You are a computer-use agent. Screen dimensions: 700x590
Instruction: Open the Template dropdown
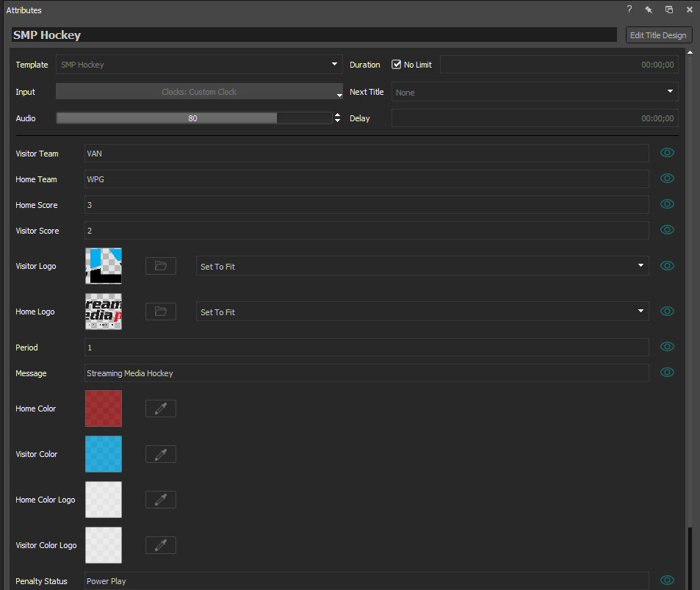(x=199, y=65)
